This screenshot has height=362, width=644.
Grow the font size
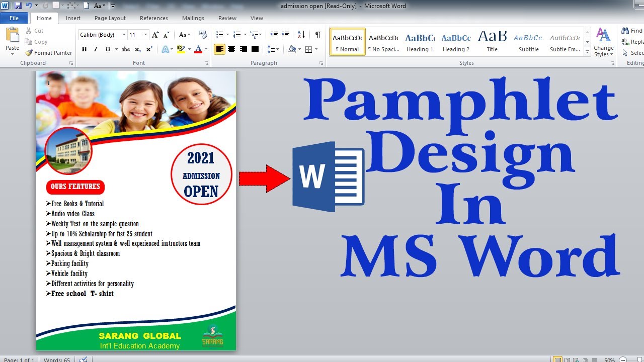155,35
